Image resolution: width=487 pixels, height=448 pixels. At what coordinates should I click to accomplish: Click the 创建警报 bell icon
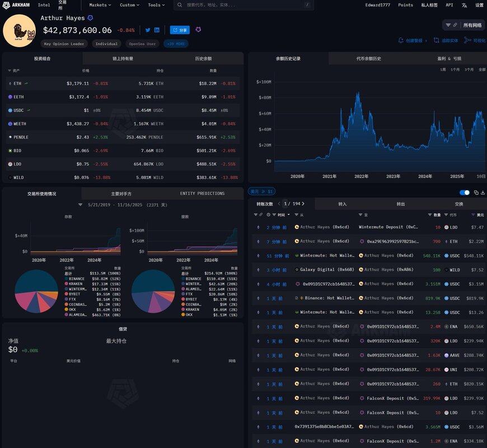point(401,40)
